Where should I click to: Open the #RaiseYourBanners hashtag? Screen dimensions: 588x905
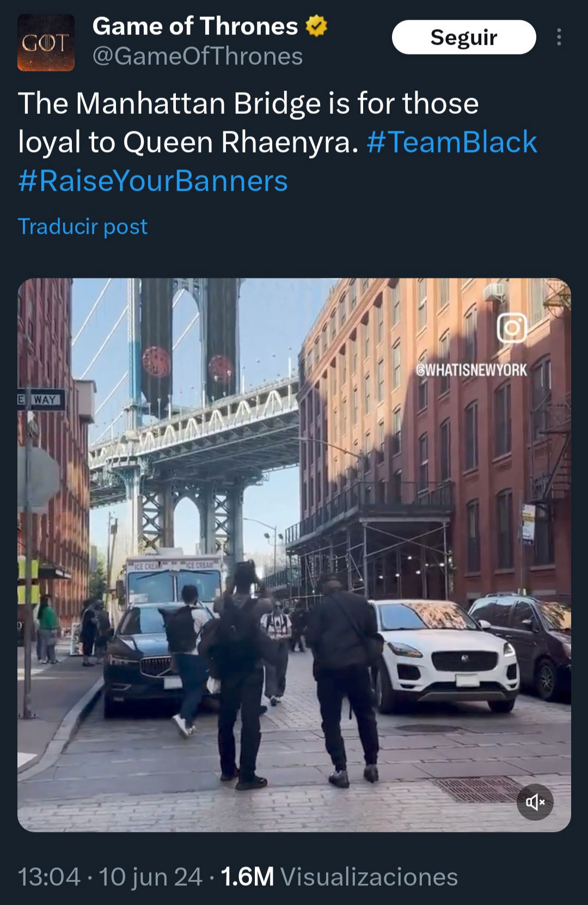coord(153,180)
